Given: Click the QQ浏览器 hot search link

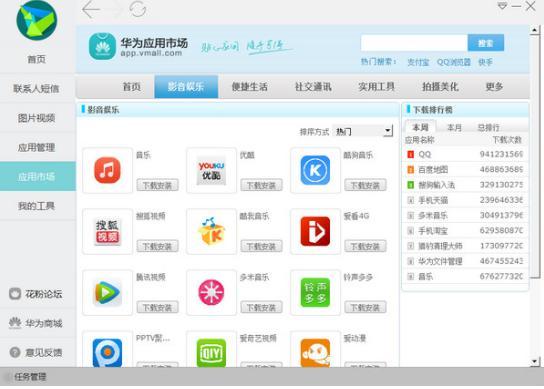Looking at the screenshot, I should click(453, 62).
